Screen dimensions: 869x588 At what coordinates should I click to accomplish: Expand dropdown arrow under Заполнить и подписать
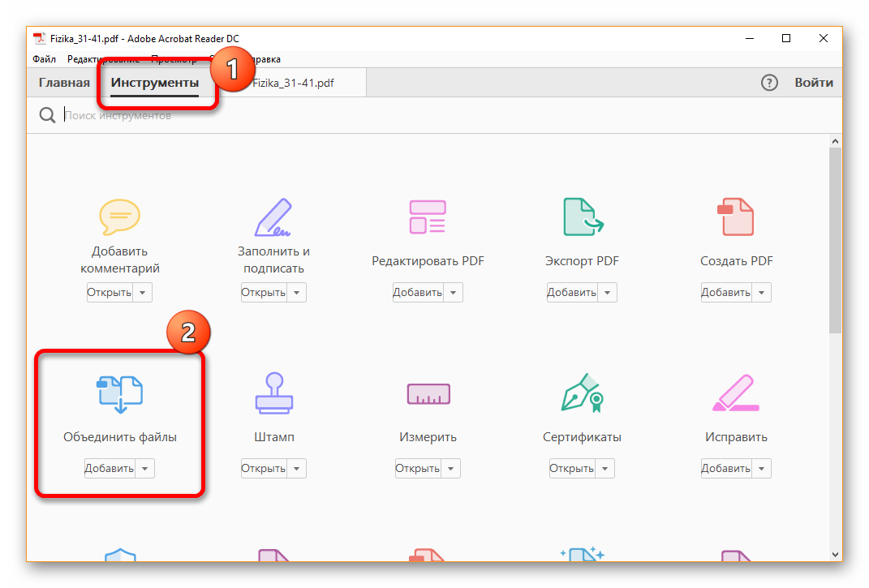[x=296, y=293]
